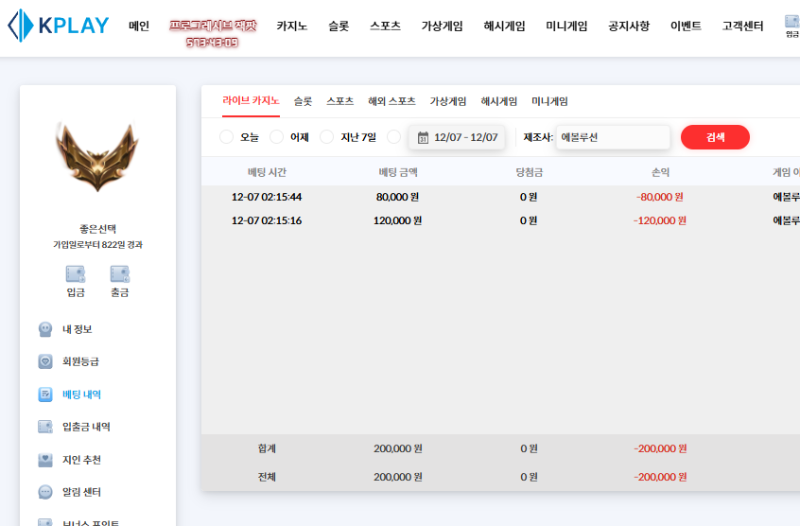800x526 pixels.
Task: Open 이벤트 in the top navigation
Action: (x=686, y=26)
